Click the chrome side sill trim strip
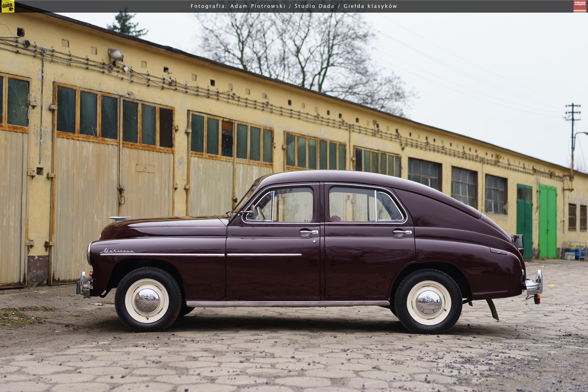588x392 pixels. (x=287, y=304)
